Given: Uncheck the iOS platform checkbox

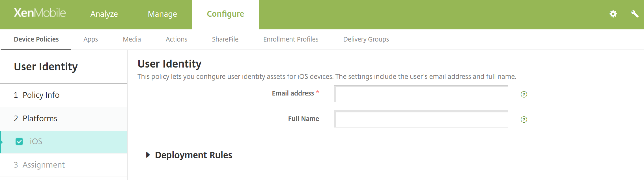Looking at the screenshot, I should 19,141.
